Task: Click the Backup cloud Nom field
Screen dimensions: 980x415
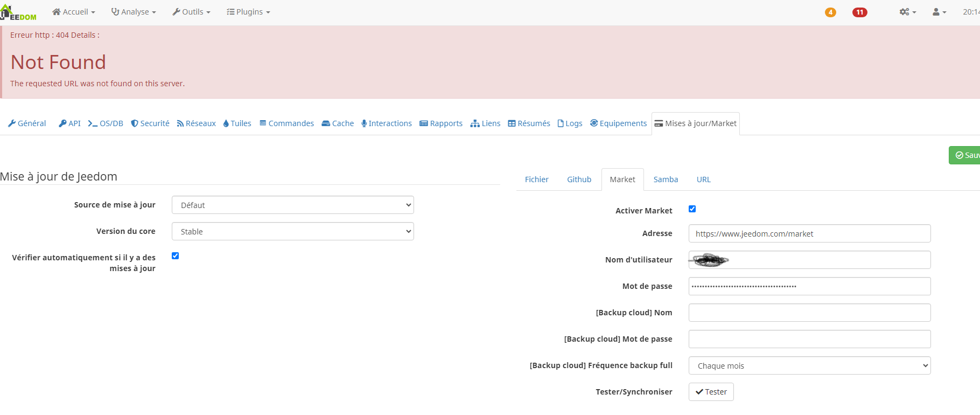Action: coord(810,313)
